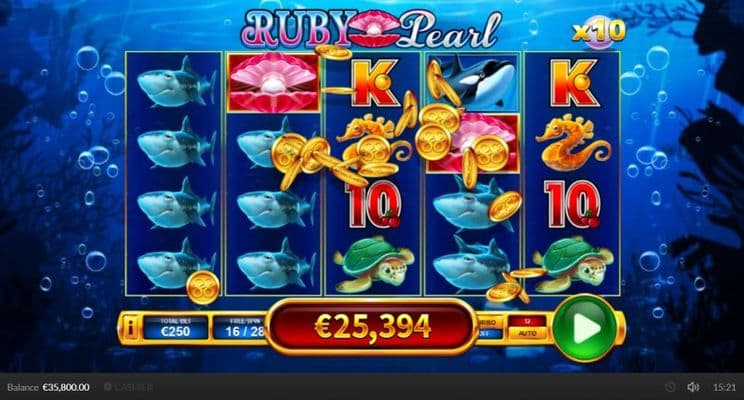The image size is (744, 400).
Task: Click the top shark on reel one
Action: 175,82
